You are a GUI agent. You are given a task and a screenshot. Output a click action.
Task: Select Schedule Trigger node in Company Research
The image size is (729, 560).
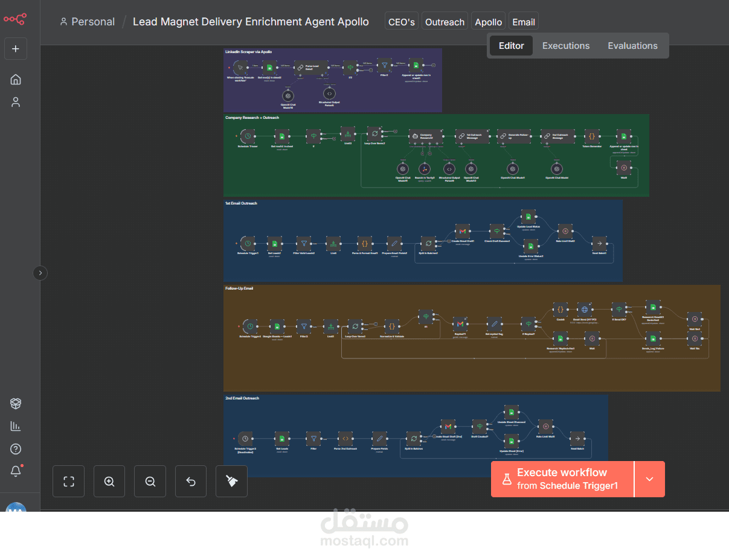coord(247,136)
